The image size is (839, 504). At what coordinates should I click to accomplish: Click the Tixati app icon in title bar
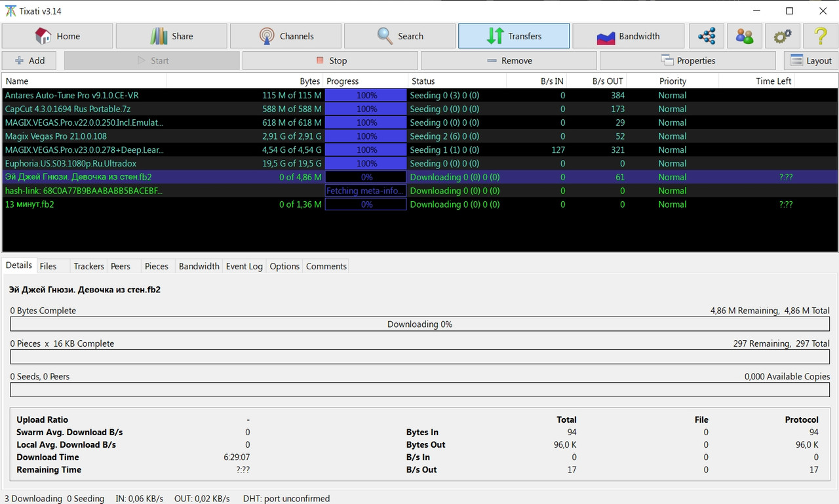(11, 11)
